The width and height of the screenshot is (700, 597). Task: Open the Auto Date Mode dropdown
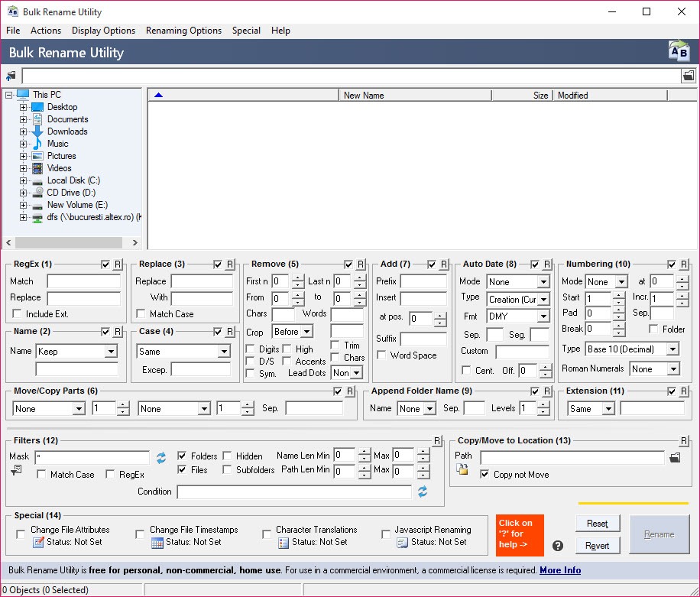(x=543, y=282)
